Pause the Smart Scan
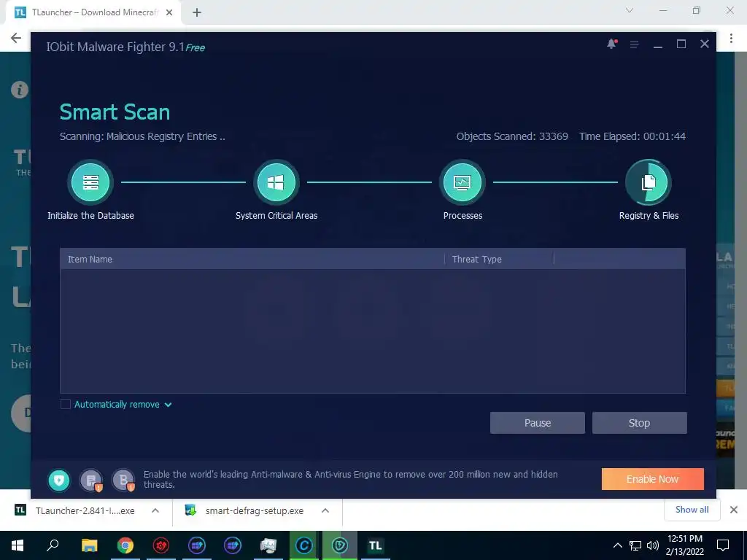The image size is (747, 560). tap(538, 423)
